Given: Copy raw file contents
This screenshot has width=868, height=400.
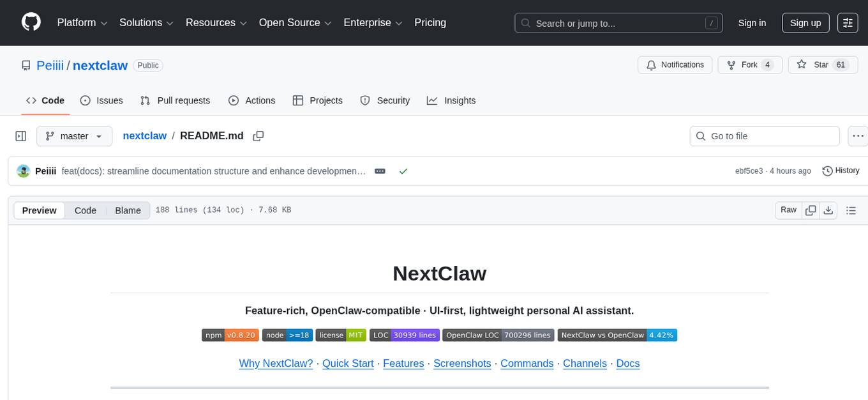Looking at the screenshot, I should click(x=811, y=210).
